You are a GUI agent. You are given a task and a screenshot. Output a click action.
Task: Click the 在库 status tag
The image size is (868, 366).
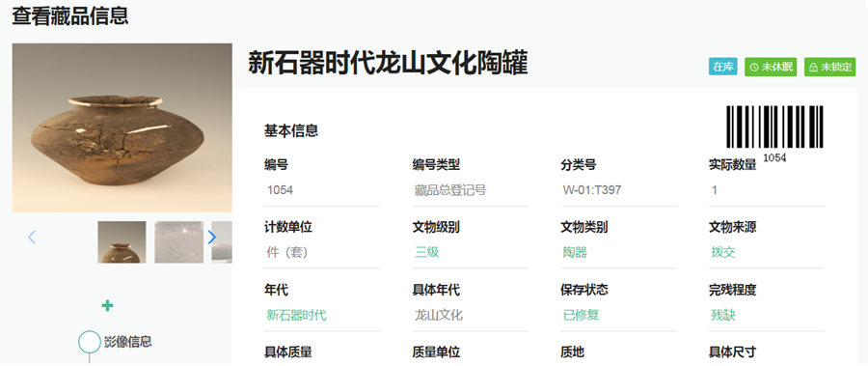(723, 67)
